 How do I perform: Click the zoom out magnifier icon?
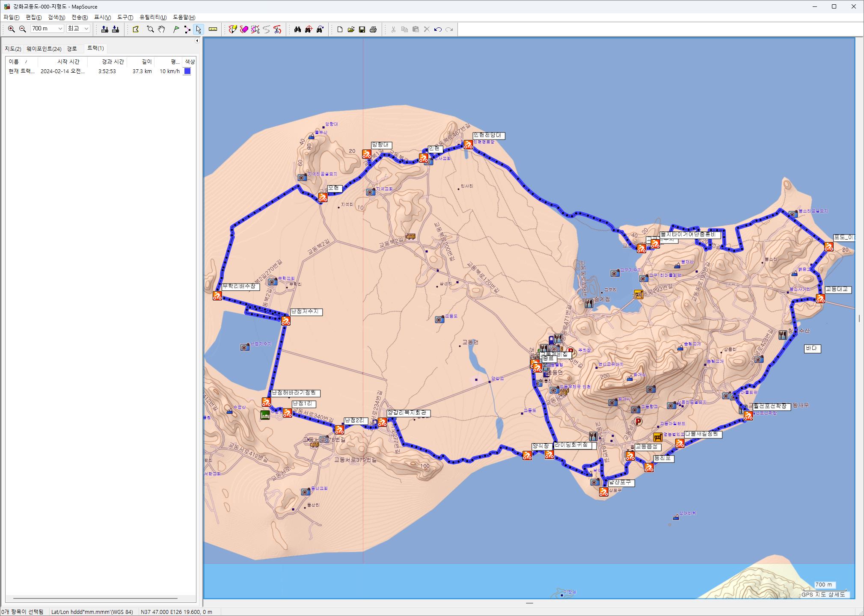(x=23, y=29)
